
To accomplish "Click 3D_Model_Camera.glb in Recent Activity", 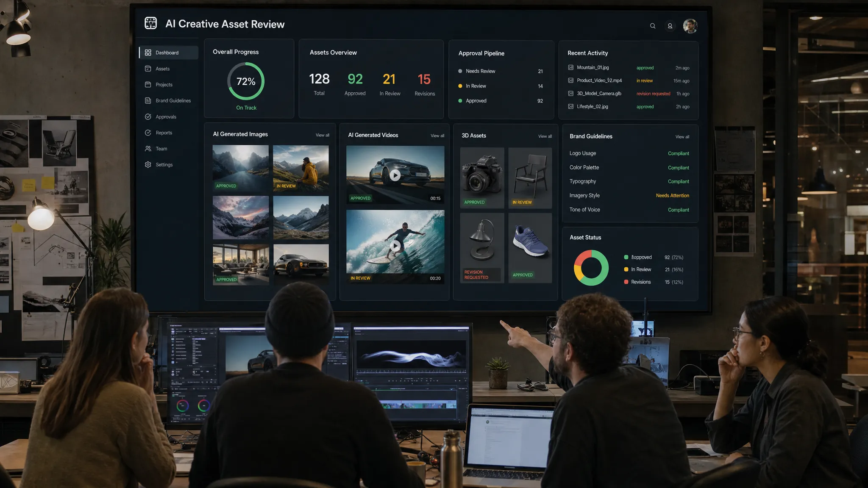I will coord(599,94).
